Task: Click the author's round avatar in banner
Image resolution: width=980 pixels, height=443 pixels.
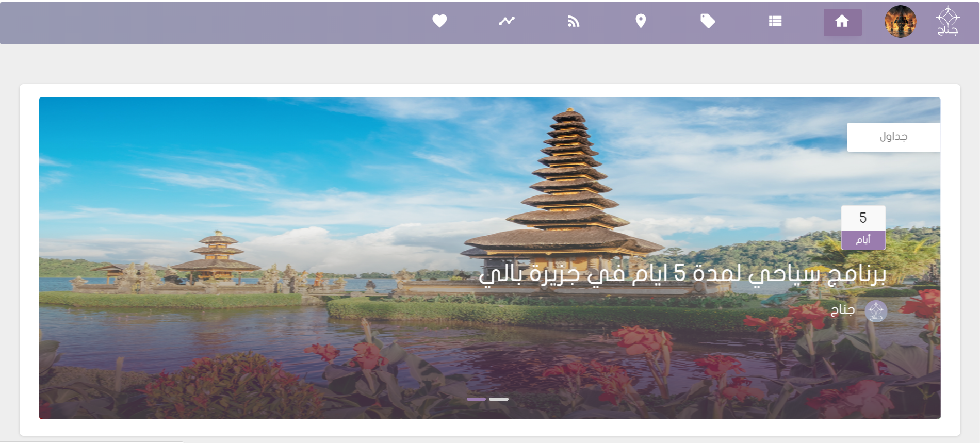Action: coord(876,311)
